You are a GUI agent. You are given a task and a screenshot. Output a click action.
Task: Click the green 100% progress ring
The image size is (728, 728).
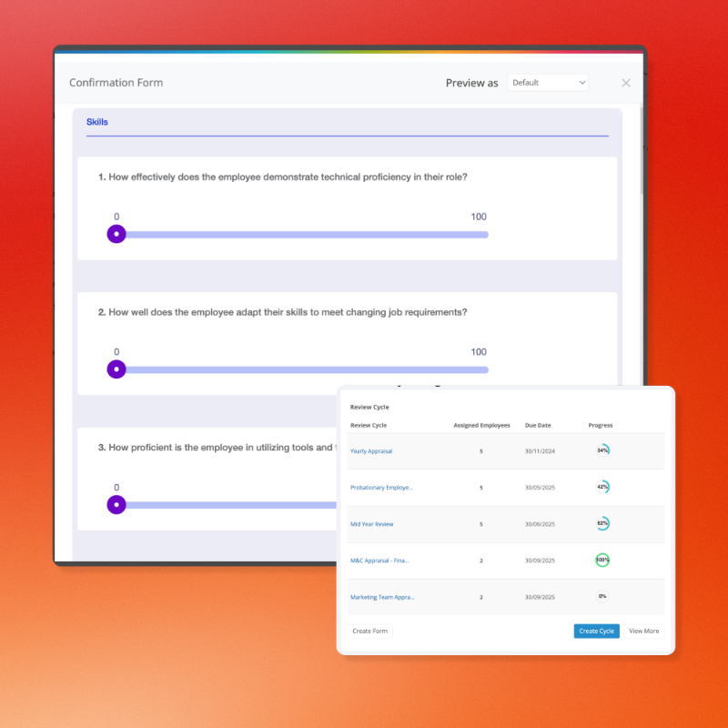coord(602,560)
